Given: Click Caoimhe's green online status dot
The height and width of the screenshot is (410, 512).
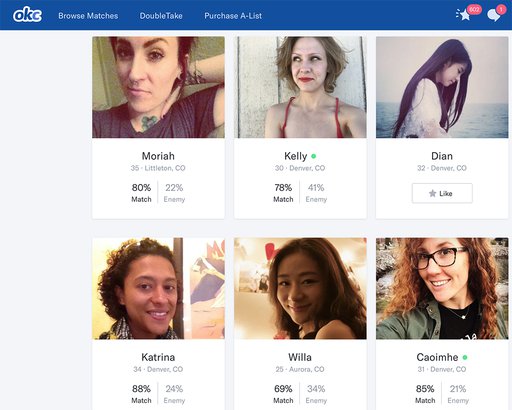Looking at the screenshot, I should (465, 357).
